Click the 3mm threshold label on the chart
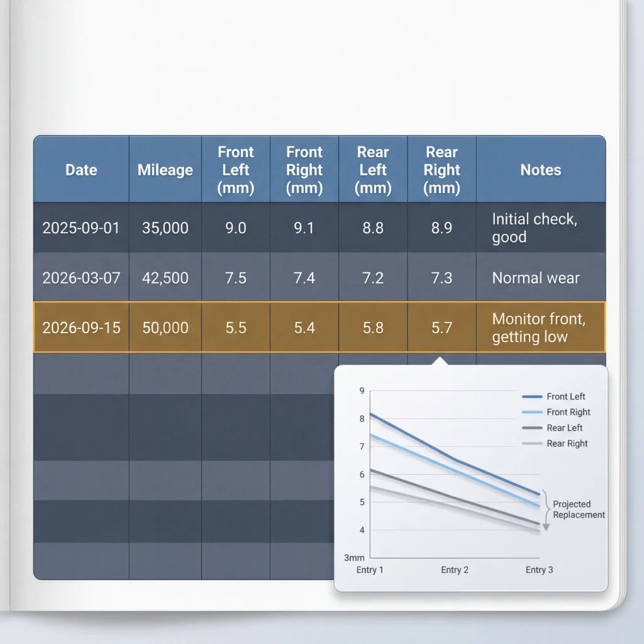 pos(353,557)
